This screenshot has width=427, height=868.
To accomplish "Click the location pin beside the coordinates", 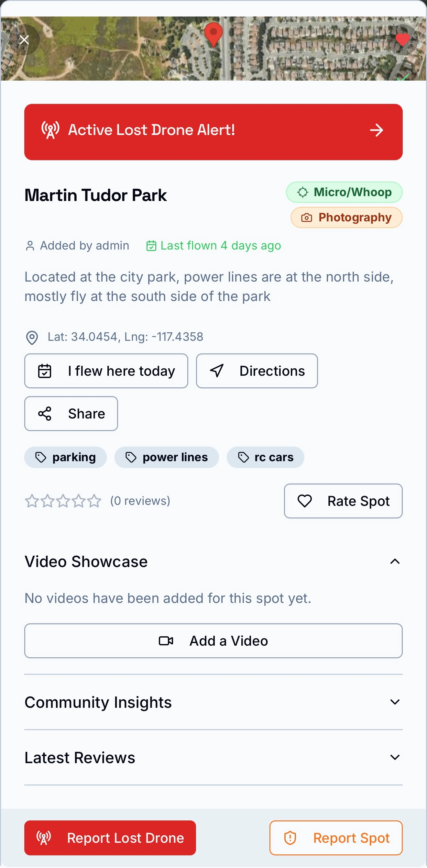I will [x=32, y=337].
